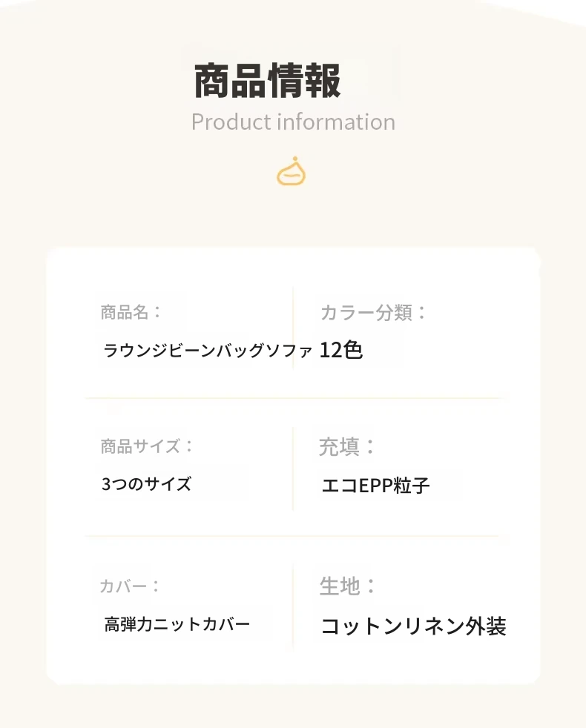Select the 商品サイズ label
Image resolution: width=586 pixels, height=728 pixels.
click(147, 446)
